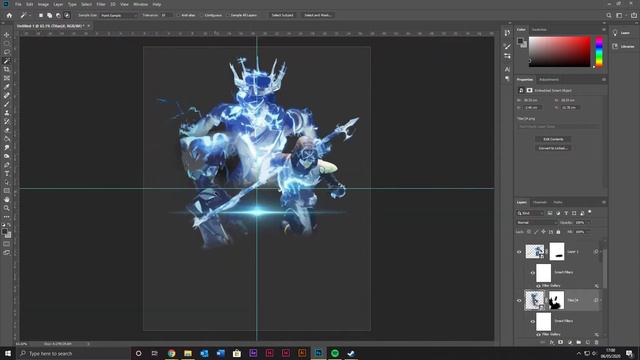This screenshot has height=360, width=640.
Task: Delete layer with trash icon
Action: [x=596, y=342]
